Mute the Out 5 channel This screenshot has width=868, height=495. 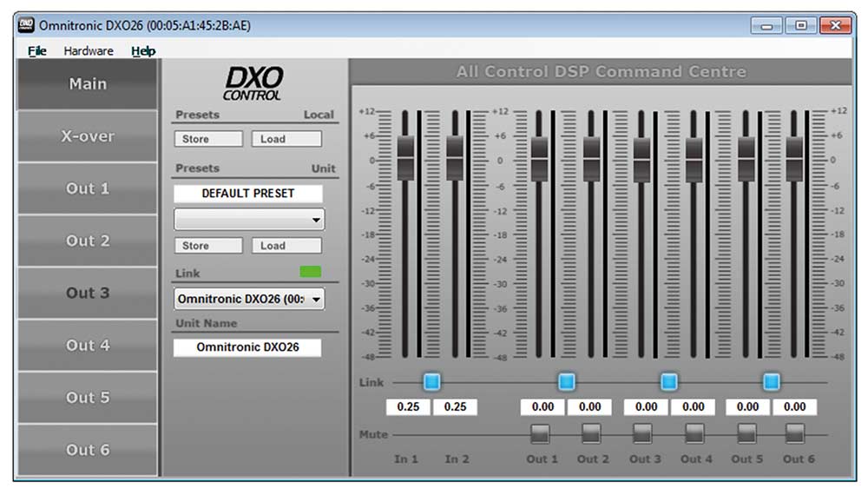pyautogui.click(x=746, y=434)
